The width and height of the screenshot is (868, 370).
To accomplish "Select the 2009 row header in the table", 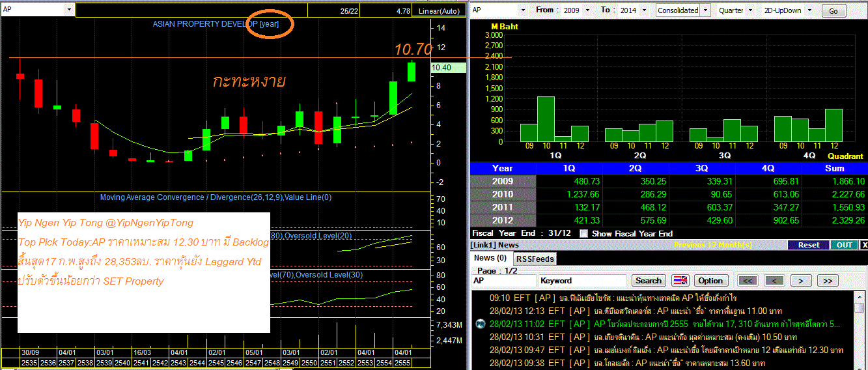I will pyautogui.click(x=503, y=181).
